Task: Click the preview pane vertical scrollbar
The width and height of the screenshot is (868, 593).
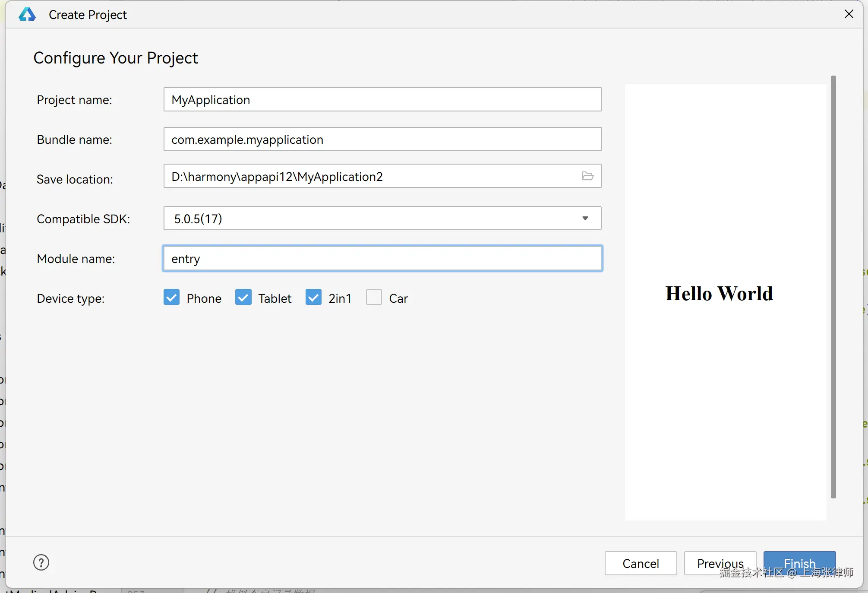Action: (833, 287)
